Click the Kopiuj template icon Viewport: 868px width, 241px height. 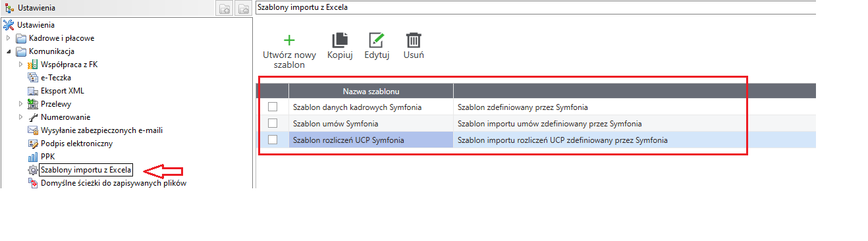coord(340,40)
